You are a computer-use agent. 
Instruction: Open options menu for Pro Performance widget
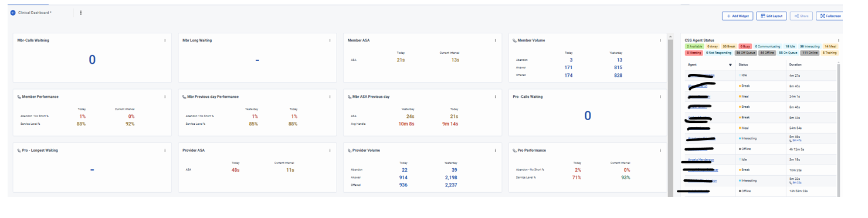click(x=660, y=150)
